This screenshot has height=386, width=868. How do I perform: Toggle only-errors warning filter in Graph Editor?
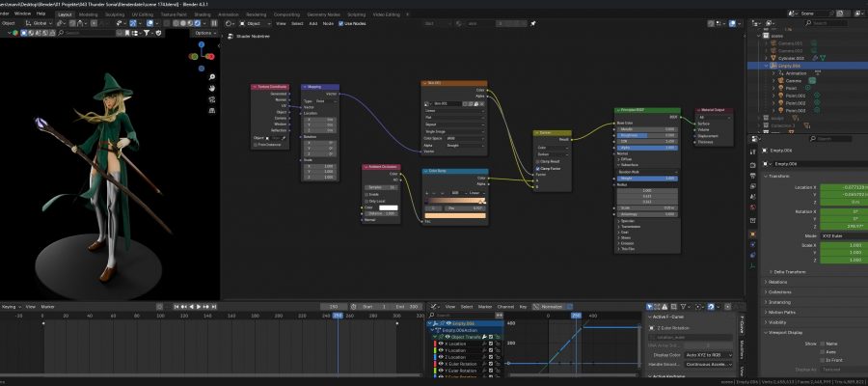665,306
